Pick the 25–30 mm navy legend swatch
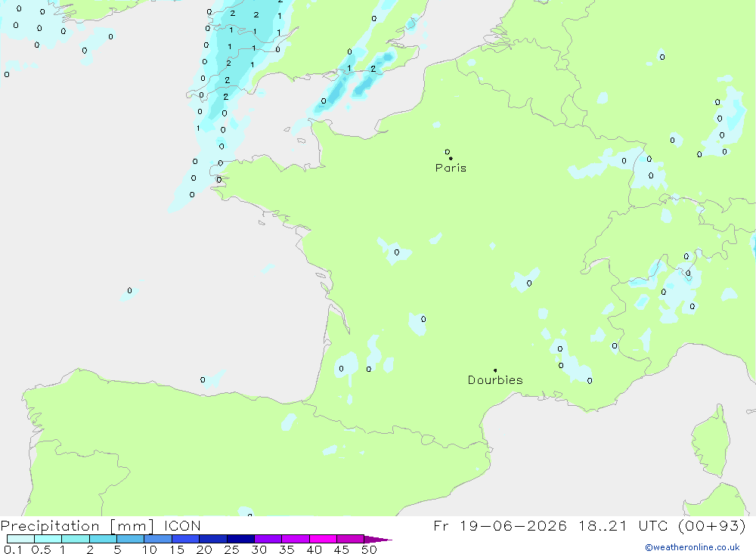The width and height of the screenshot is (756, 554). (x=240, y=539)
